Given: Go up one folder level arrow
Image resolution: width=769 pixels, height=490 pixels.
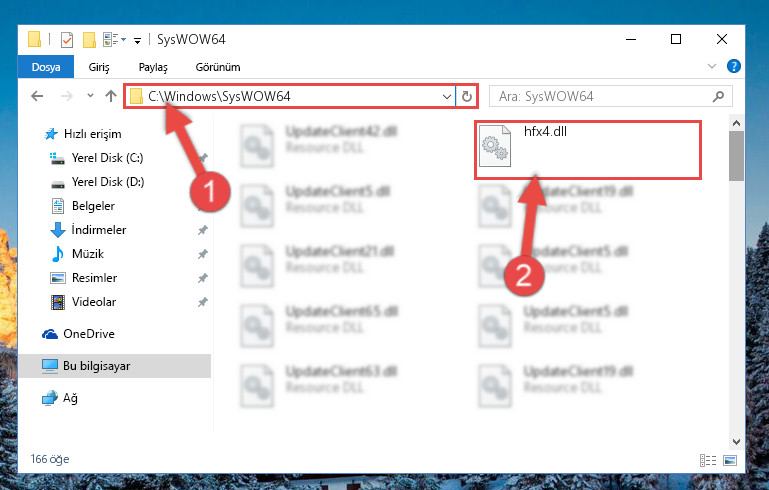Looking at the screenshot, I should (111, 96).
